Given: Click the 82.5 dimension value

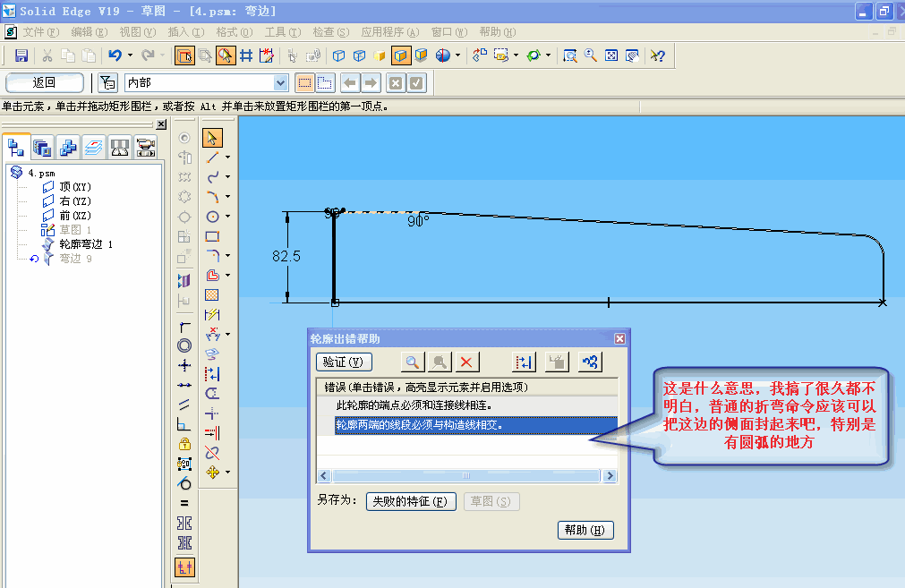Looking at the screenshot, I should click(x=286, y=256).
